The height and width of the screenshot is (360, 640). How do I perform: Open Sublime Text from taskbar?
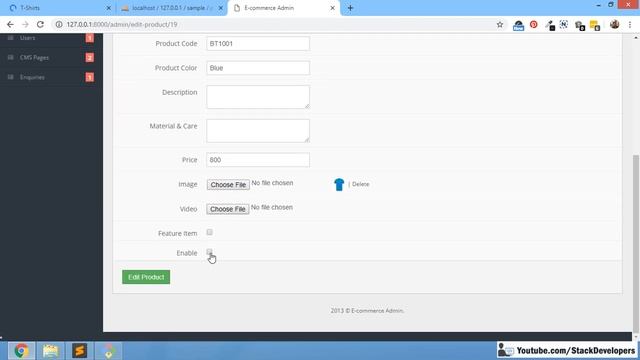pos(80,351)
